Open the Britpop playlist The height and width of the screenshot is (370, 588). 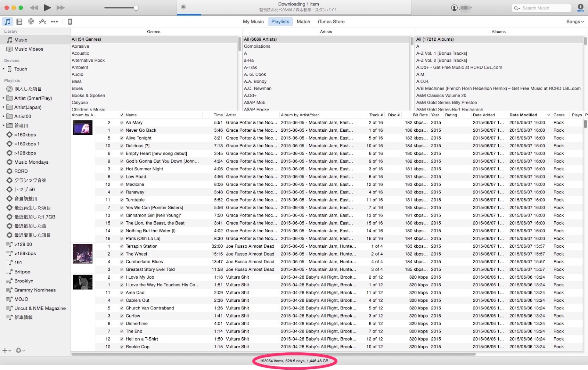point(22,272)
